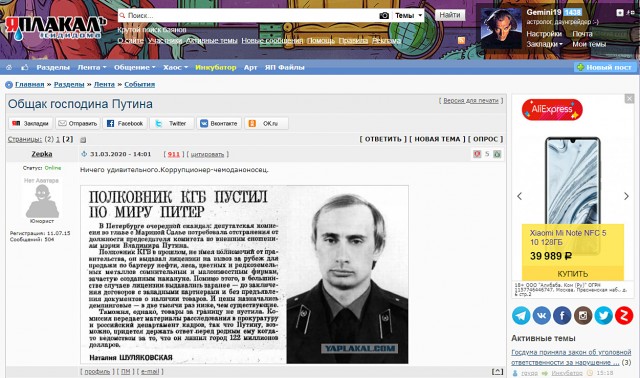The image size is (640, 378).
Task: Click Новые сообщения header link
Action: pyautogui.click(x=272, y=41)
